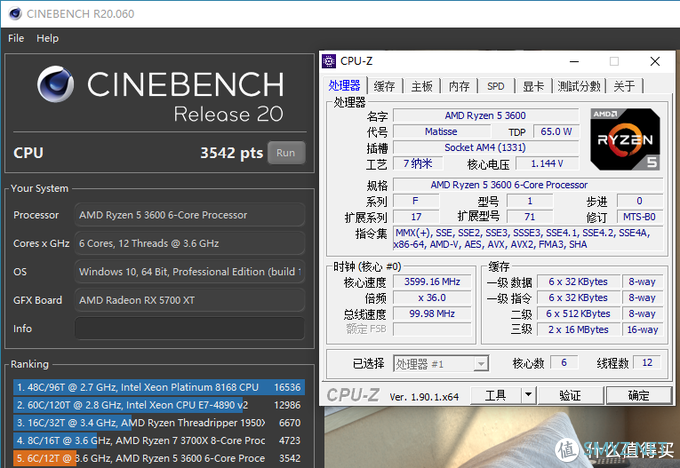Click the 名字 field AMD Ryzen 5 3600
This screenshot has width=680, height=468.
(x=486, y=116)
